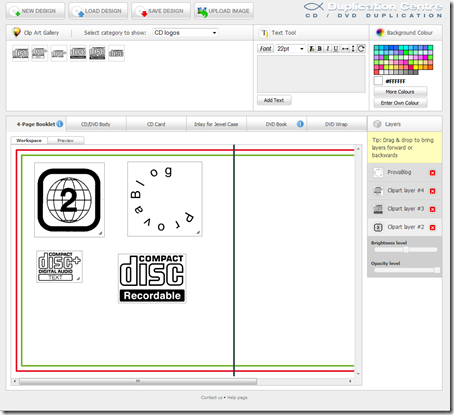Select the circular ProvaBlog text on canvas
The height and width of the screenshot is (415, 454).
click(x=165, y=199)
